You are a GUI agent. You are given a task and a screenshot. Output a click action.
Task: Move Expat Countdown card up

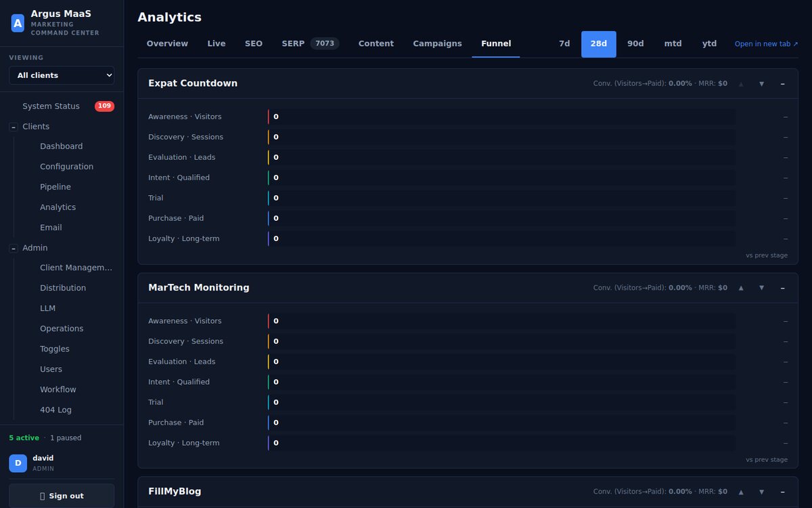[741, 84]
